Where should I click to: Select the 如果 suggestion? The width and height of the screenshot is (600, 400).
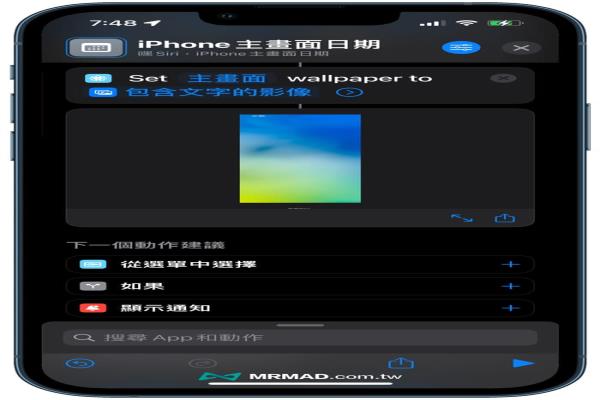(x=300, y=286)
